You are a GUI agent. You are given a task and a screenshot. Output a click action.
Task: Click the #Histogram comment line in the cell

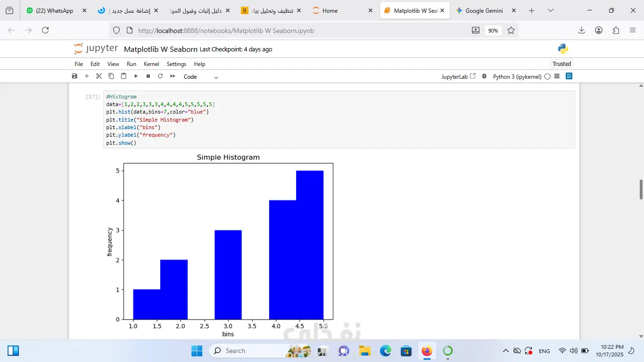pos(121,97)
